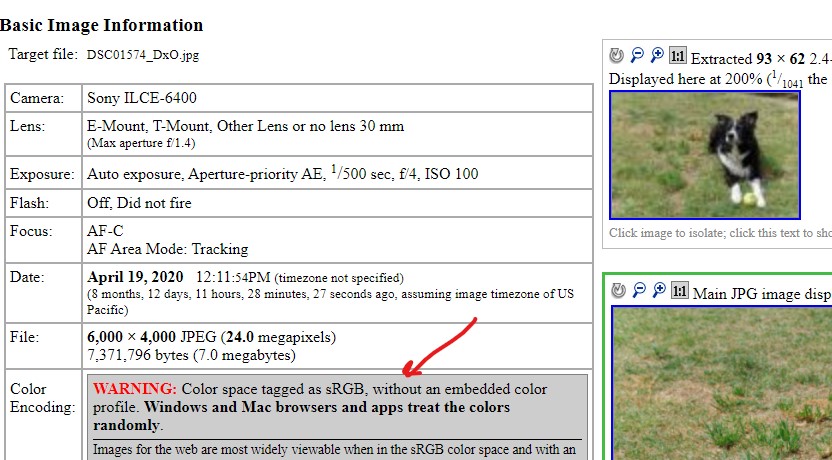The image size is (832, 460).
Task: Set Main JPG image to 1:1
Action: (x=679, y=290)
